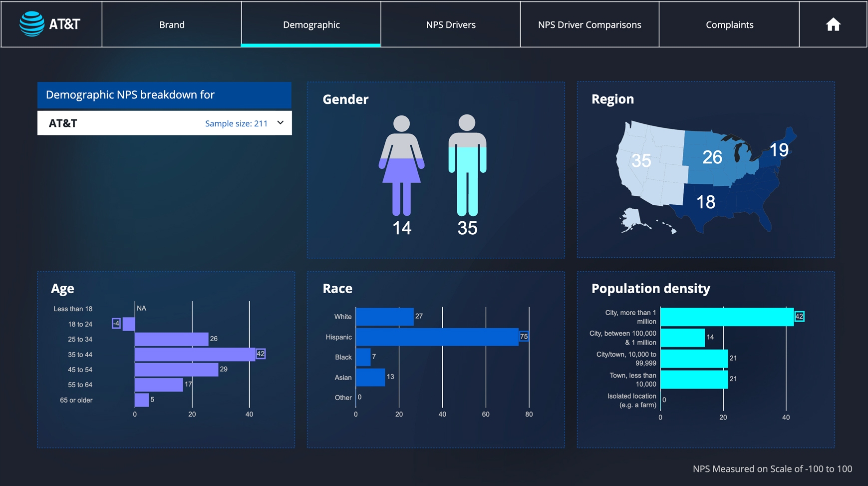
Task: Click the female NPS score 14
Action: (402, 228)
